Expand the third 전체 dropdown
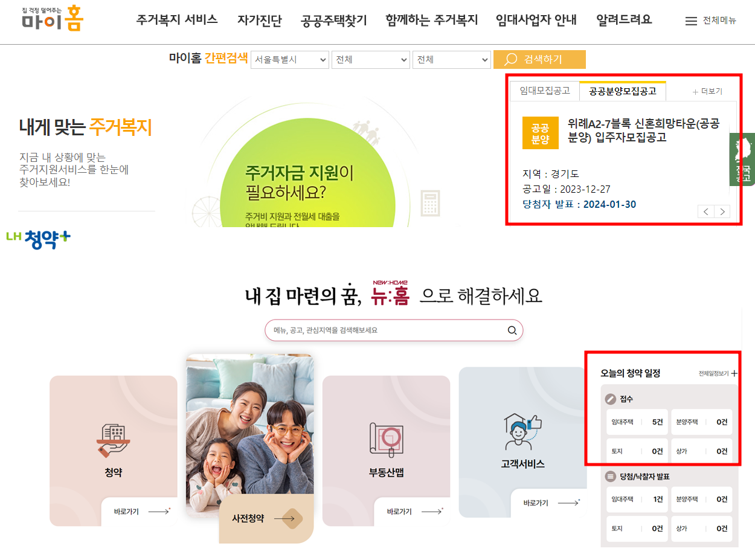 click(x=451, y=59)
